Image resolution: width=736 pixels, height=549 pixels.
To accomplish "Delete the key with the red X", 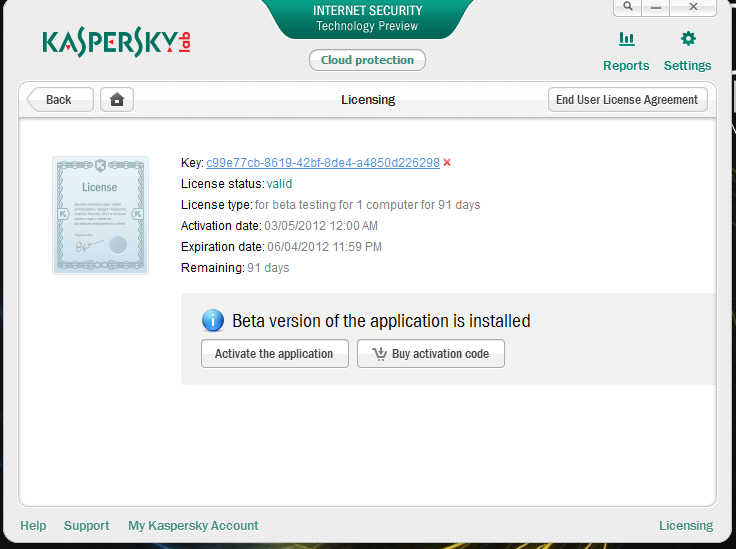I will tap(447, 162).
